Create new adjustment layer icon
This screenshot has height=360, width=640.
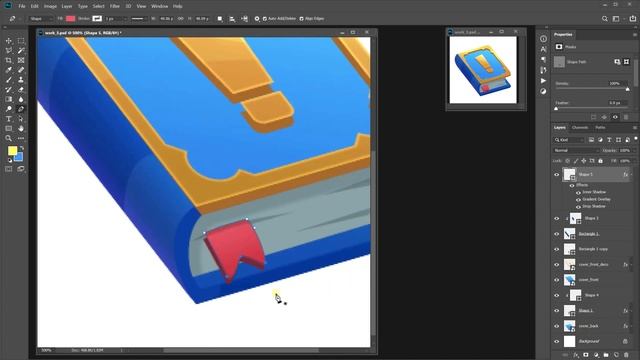point(596,355)
